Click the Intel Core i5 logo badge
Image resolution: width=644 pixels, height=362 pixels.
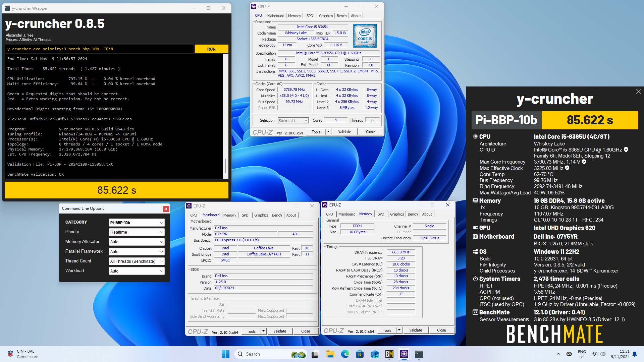pos(365,36)
